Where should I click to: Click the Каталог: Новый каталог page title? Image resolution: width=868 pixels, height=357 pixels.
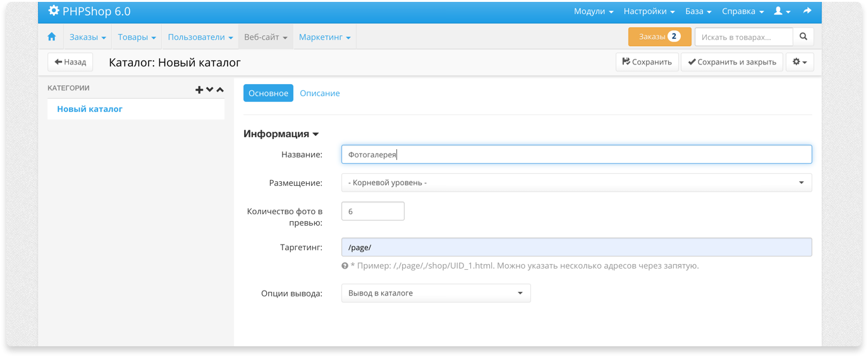(175, 63)
